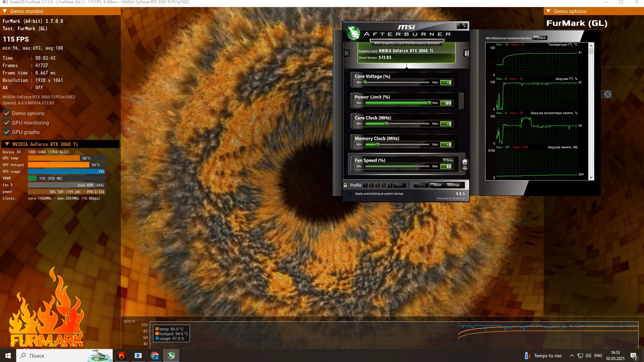Click the volume speaker tray icon

click(x=588, y=356)
